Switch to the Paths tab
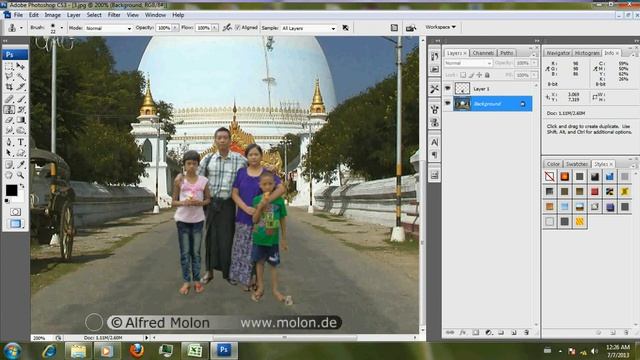Screen dimensions: 640x360 [x=507, y=53]
